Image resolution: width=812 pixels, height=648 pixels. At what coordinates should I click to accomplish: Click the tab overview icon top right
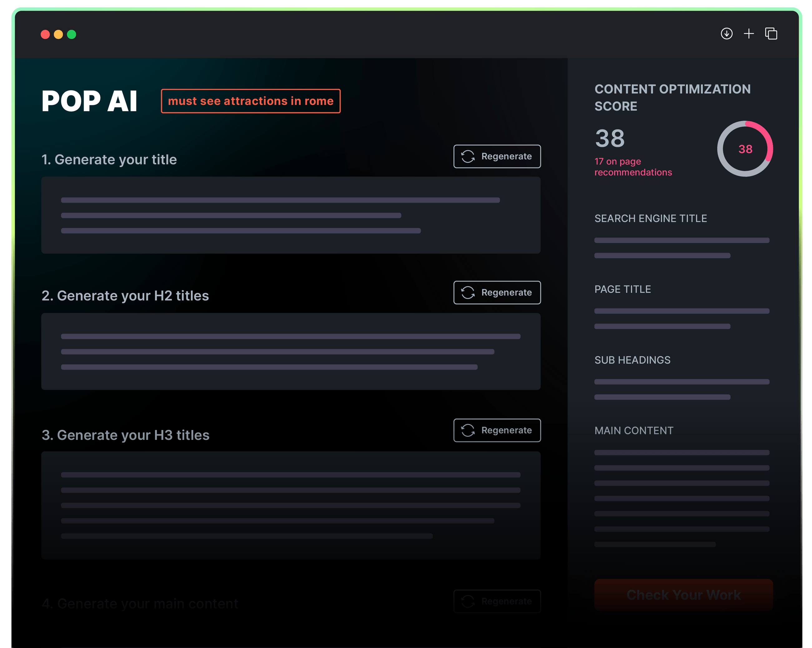pos(770,33)
